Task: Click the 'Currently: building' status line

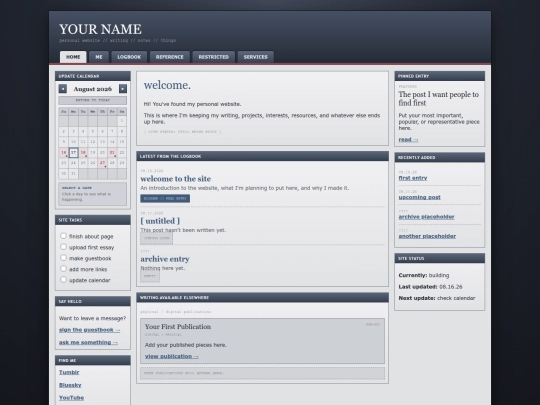Action: pyautogui.click(x=424, y=276)
